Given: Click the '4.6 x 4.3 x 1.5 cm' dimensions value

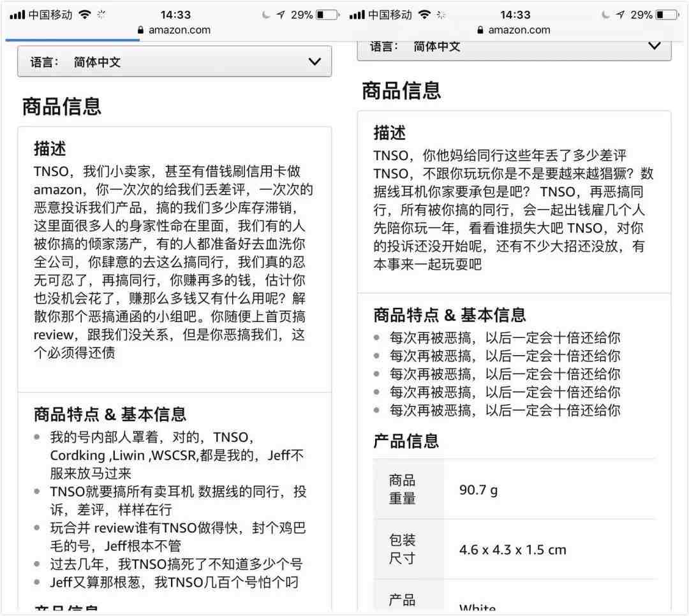Looking at the screenshot, I should pyautogui.click(x=513, y=550).
